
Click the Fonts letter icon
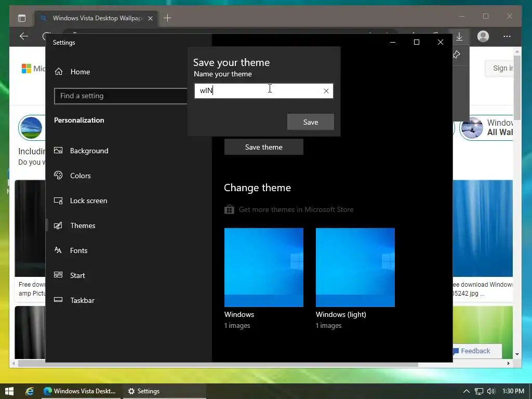click(x=58, y=250)
